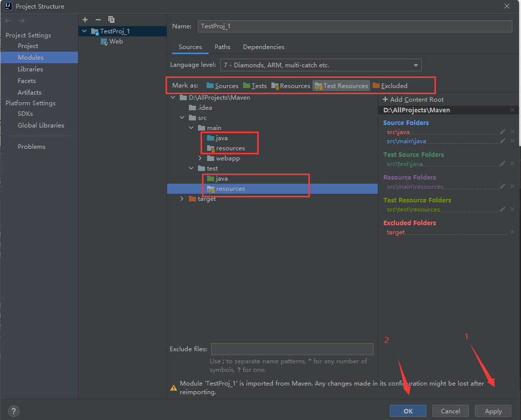
Task: Click Add Content Root
Action: click(x=413, y=100)
